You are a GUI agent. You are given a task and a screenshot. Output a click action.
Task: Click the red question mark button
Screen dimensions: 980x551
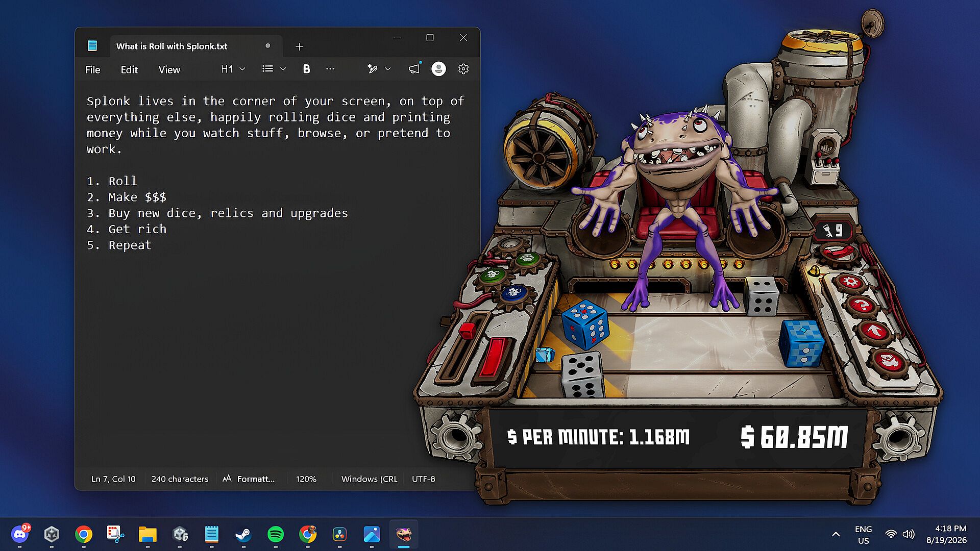(x=862, y=305)
